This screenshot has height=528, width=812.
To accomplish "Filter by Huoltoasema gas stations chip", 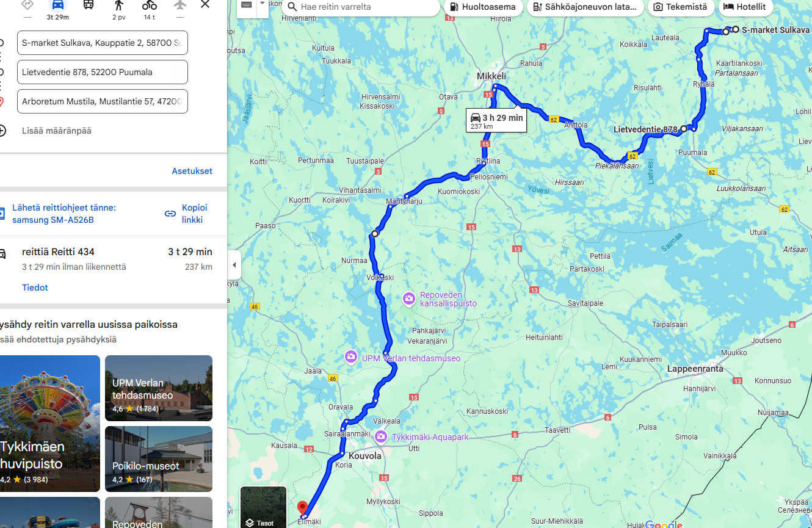I will pos(483,7).
